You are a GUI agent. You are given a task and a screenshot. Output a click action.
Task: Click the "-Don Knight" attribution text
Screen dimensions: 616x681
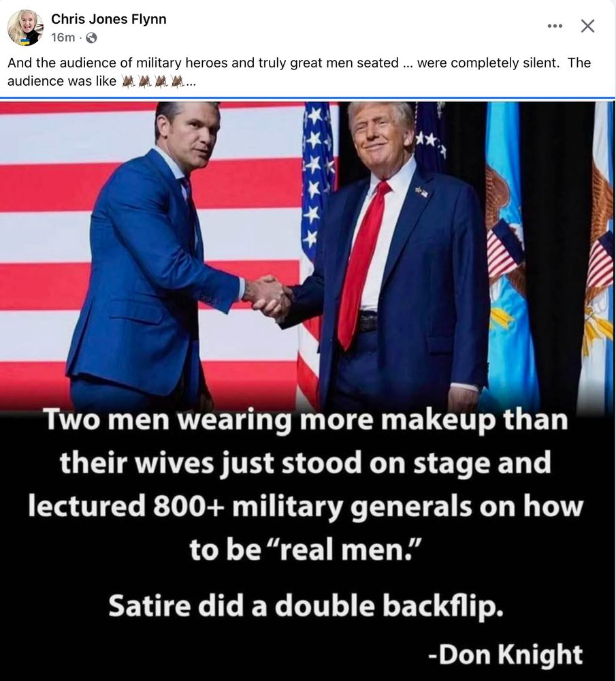coord(505,654)
